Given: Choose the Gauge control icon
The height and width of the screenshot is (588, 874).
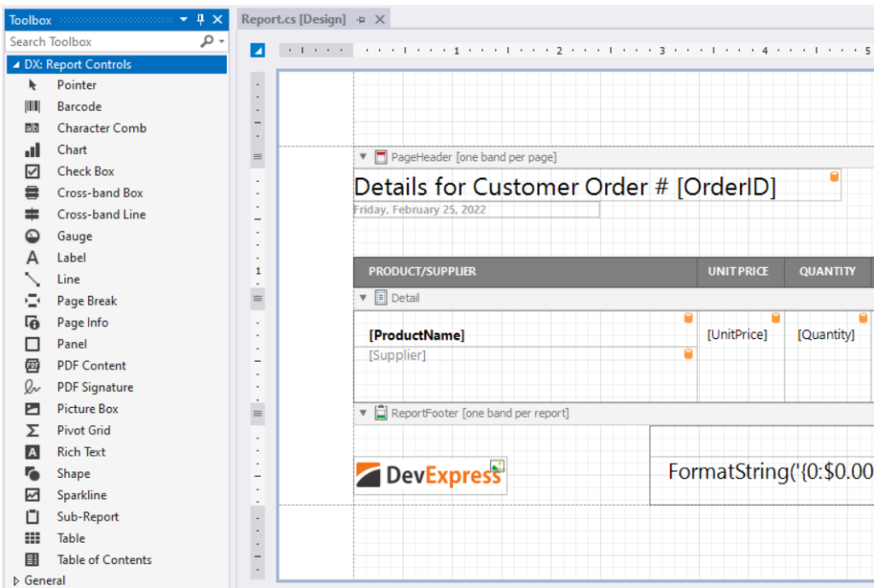Looking at the screenshot, I should pos(32,236).
